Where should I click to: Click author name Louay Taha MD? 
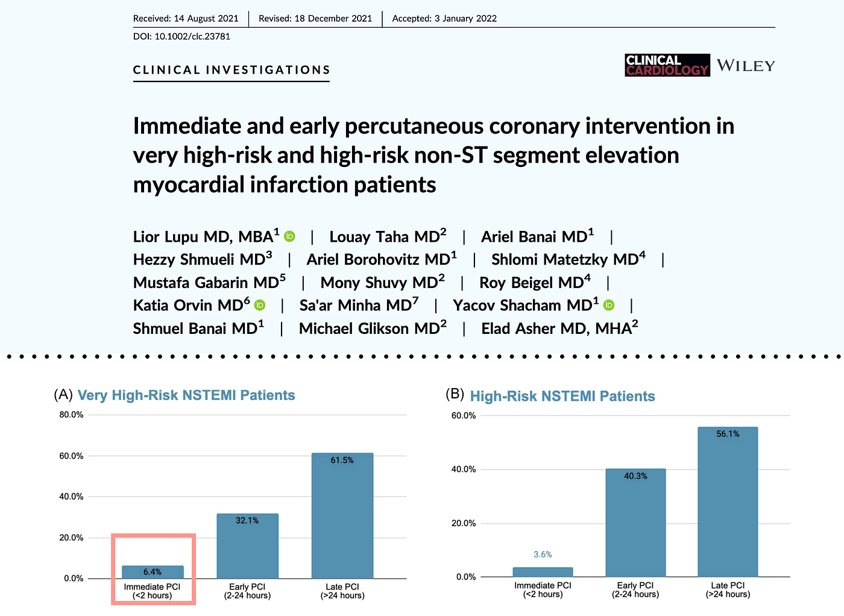click(388, 236)
